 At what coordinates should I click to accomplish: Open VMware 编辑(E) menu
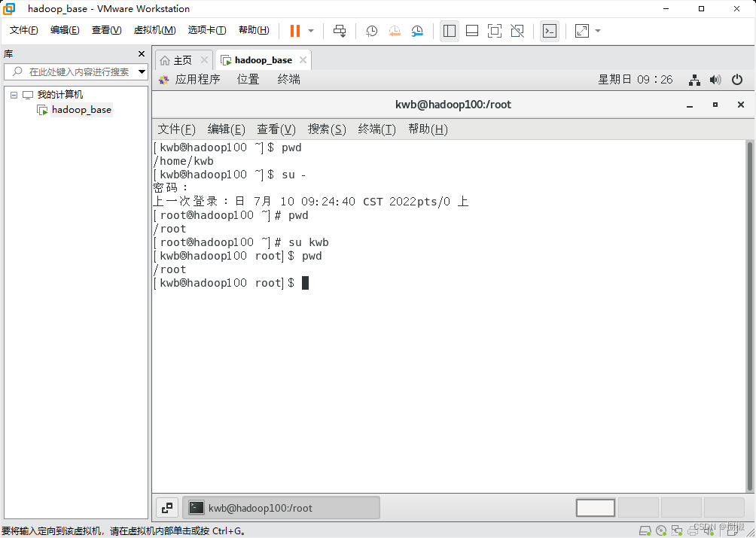tap(65, 30)
